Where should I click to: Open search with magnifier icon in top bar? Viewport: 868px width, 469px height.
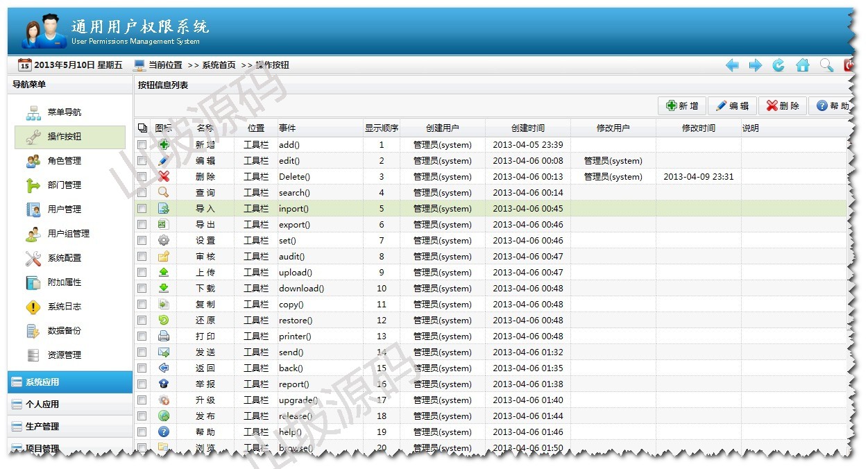(x=826, y=65)
